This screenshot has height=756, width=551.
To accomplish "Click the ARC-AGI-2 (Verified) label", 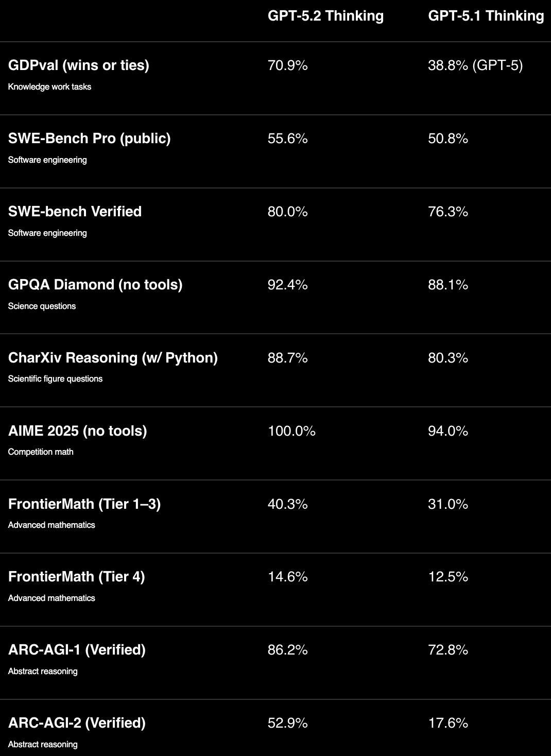I will click(x=77, y=723).
